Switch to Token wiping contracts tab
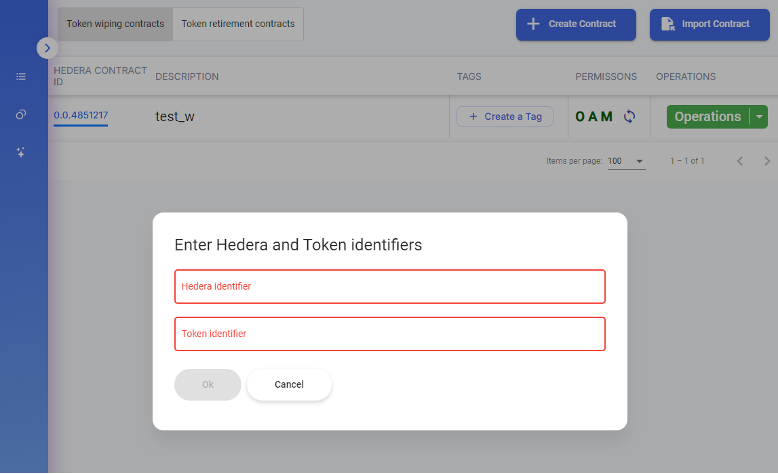This screenshot has height=474, width=778. coord(115,24)
